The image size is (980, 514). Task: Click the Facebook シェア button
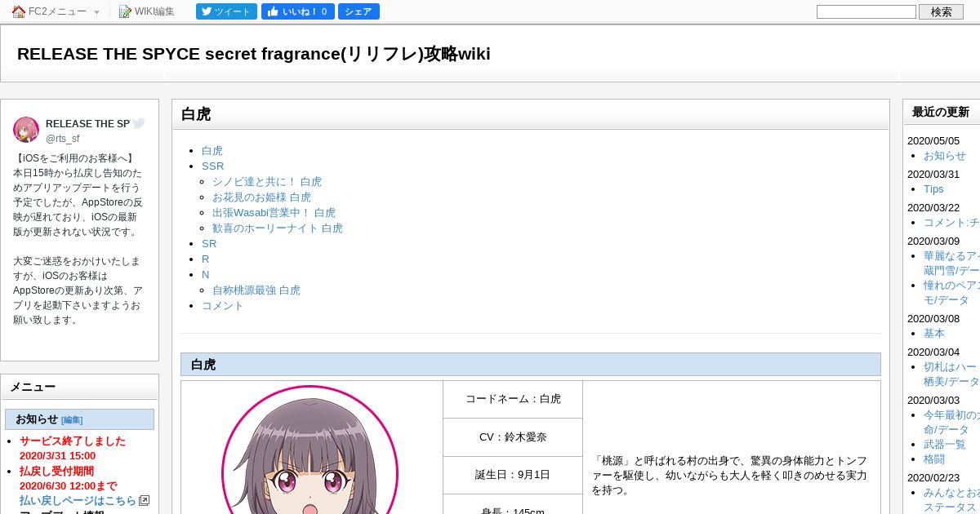tap(359, 11)
